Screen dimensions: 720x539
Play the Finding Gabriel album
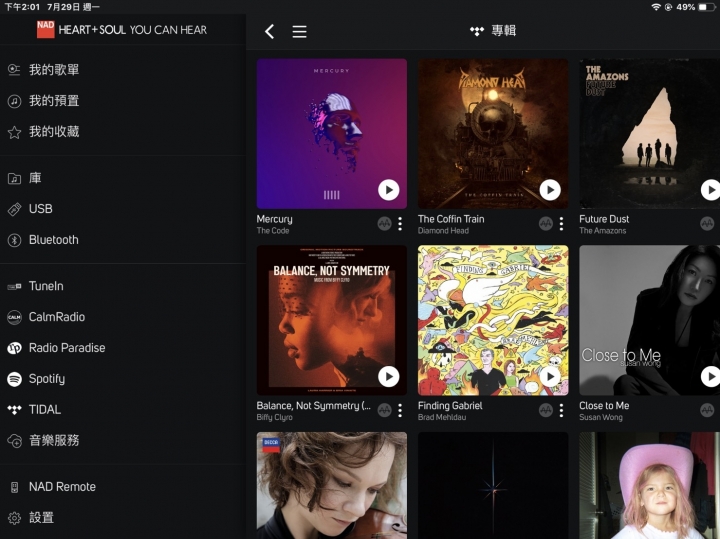550,376
